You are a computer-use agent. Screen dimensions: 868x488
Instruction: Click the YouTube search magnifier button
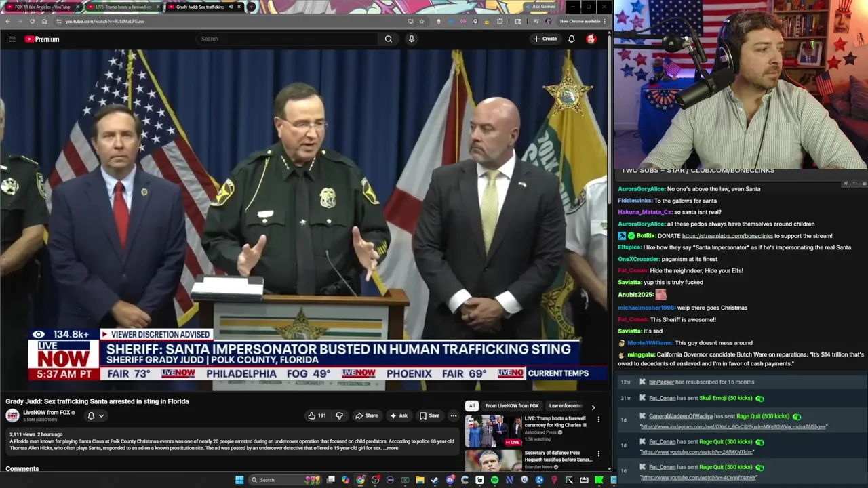(x=389, y=39)
